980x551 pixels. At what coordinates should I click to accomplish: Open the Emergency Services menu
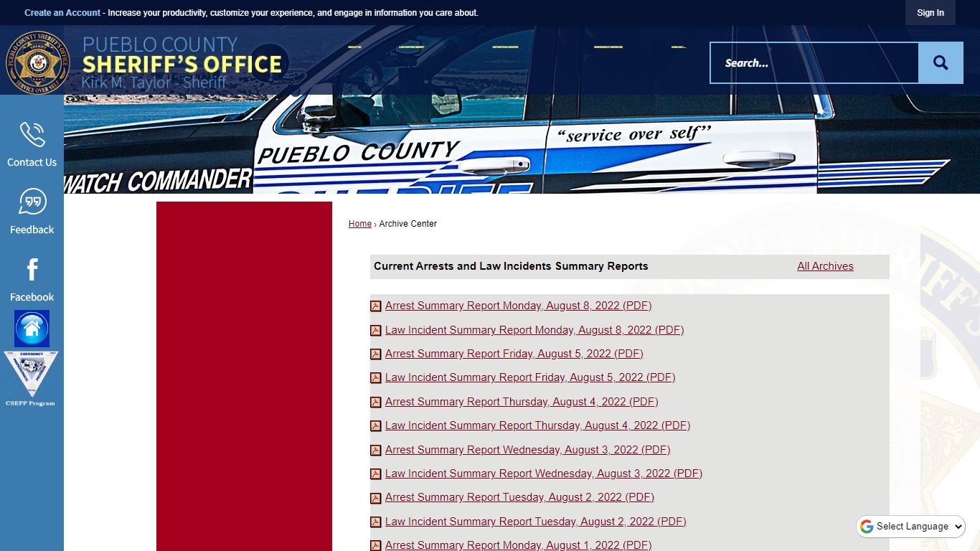(x=608, y=47)
